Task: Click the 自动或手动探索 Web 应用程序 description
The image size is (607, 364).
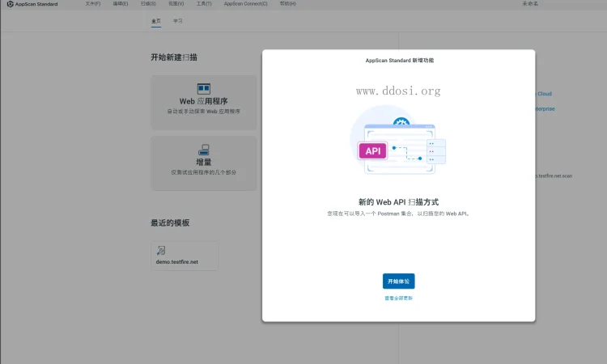Action: tap(204, 112)
